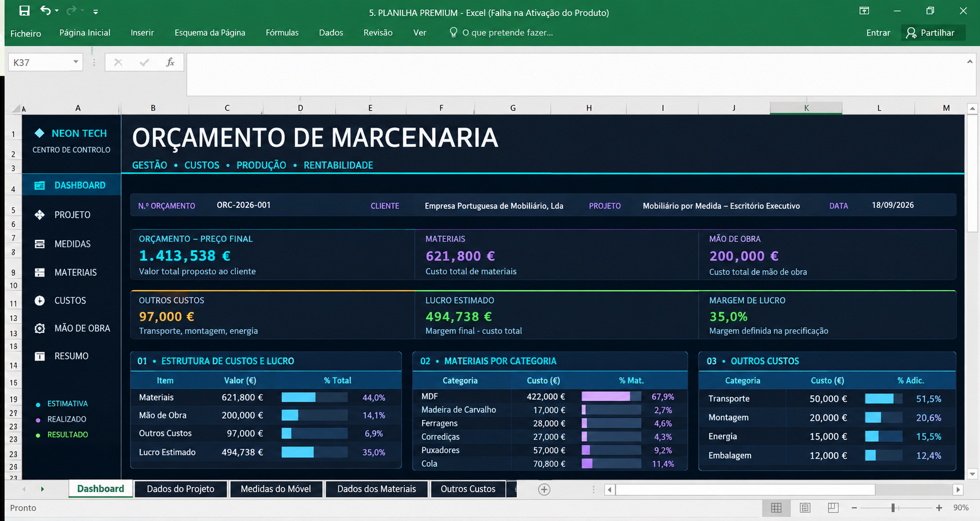
Task: Switch to Page Layout view icon
Action: click(x=805, y=508)
